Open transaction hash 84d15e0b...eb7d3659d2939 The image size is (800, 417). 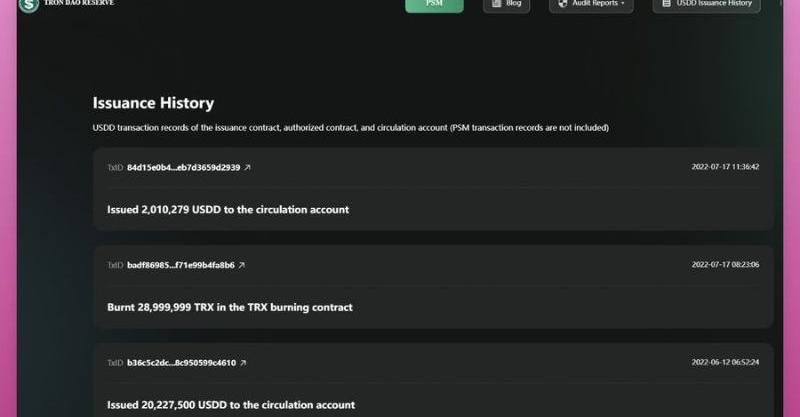pyautogui.click(x=183, y=168)
